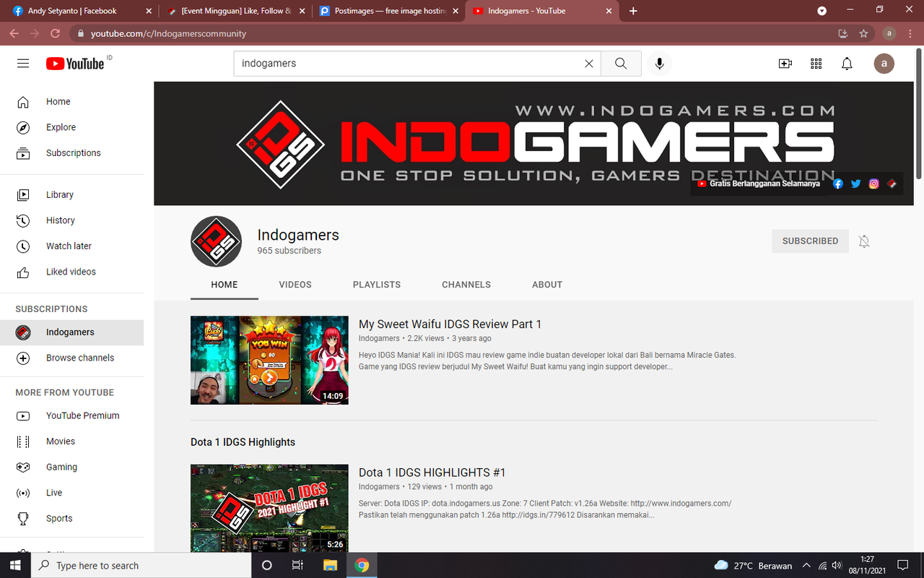Viewport: 924px width, 578px height.
Task: Start voice search with microphone icon
Action: [659, 64]
